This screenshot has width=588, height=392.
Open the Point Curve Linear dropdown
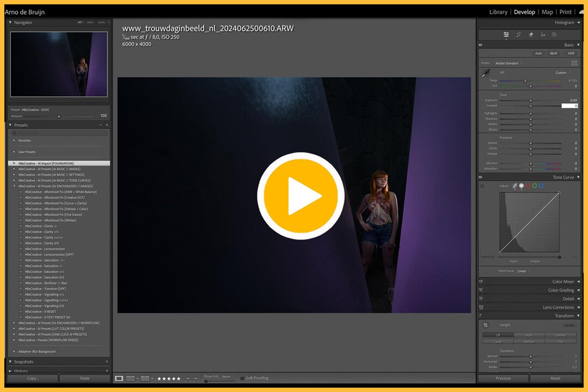pos(522,271)
